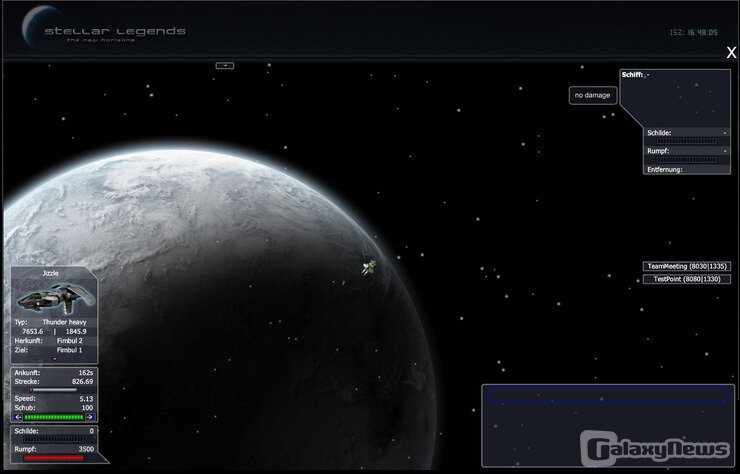Click the Entfernung: label in target panel
The height and width of the screenshot is (474, 740).
(664, 169)
